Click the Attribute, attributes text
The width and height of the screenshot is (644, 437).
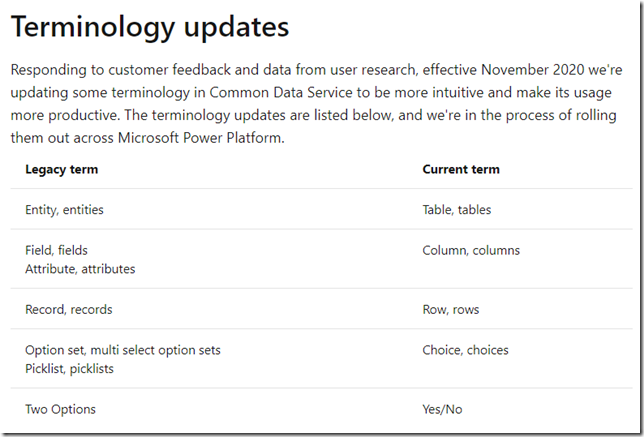click(80, 269)
